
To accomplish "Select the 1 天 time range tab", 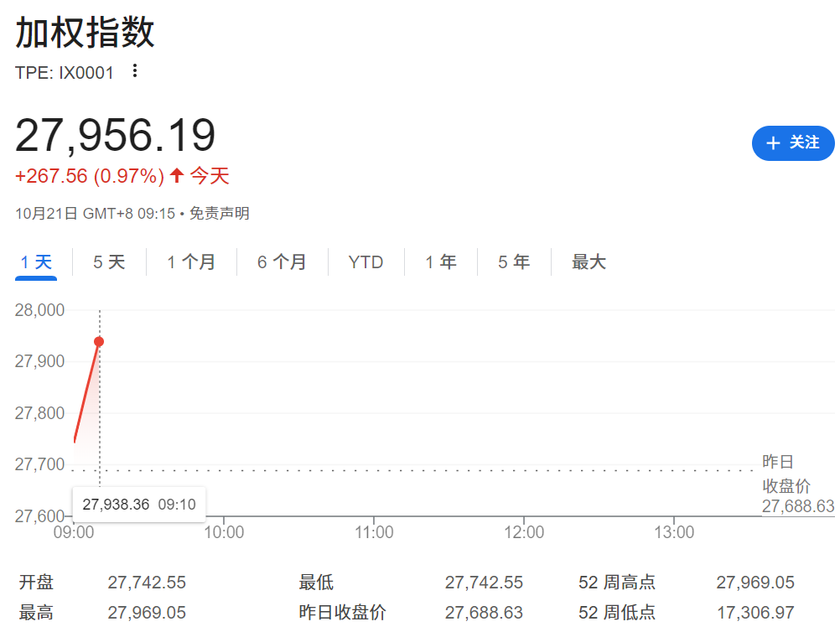I will (x=36, y=262).
